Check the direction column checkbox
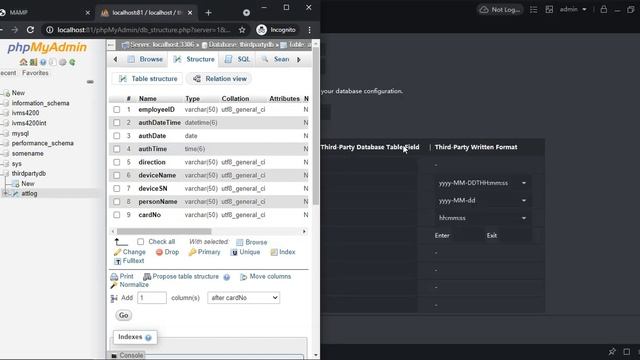The image size is (640, 360). click(117, 162)
